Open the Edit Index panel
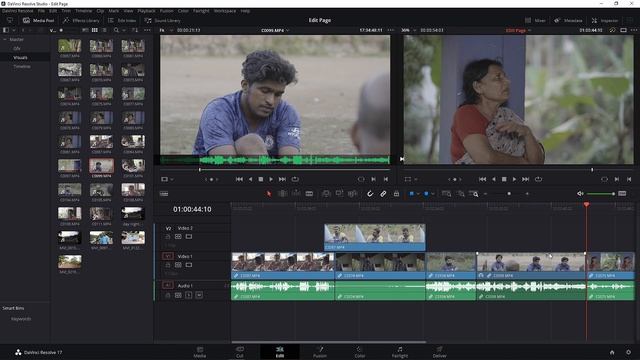Viewport: 640px width, 360px height. point(122,20)
